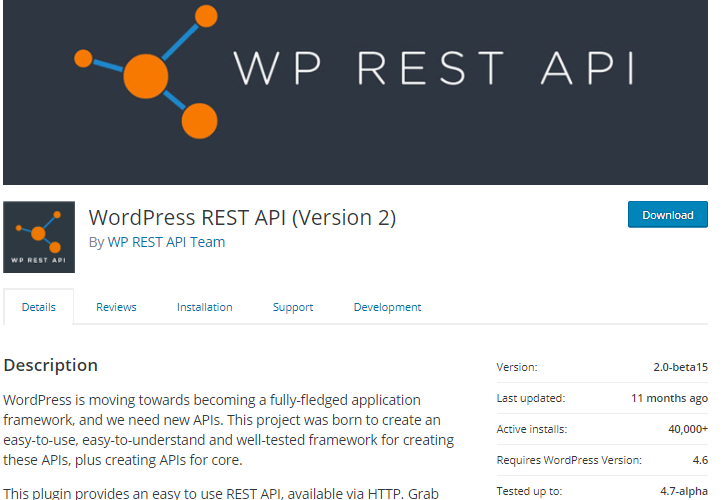Image resolution: width=726 pixels, height=500 pixels.
Task: Click the Last updated: label
Action: [x=531, y=398]
